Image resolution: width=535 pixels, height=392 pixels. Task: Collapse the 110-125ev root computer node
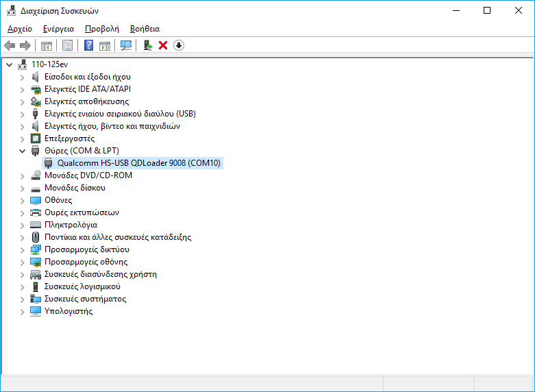pyautogui.click(x=9, y=64)
